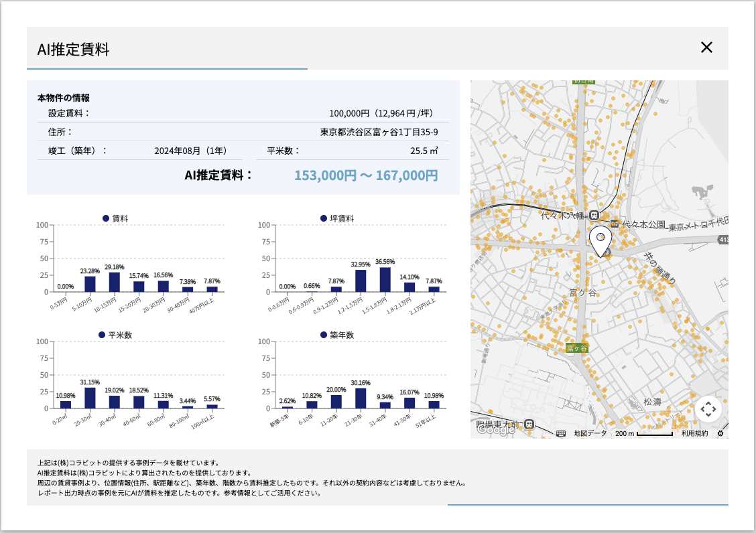This screenshot has width=756, height=533.
Task: Click the 代々木八幡 station icon on the map
Action: tap(594, 215)
